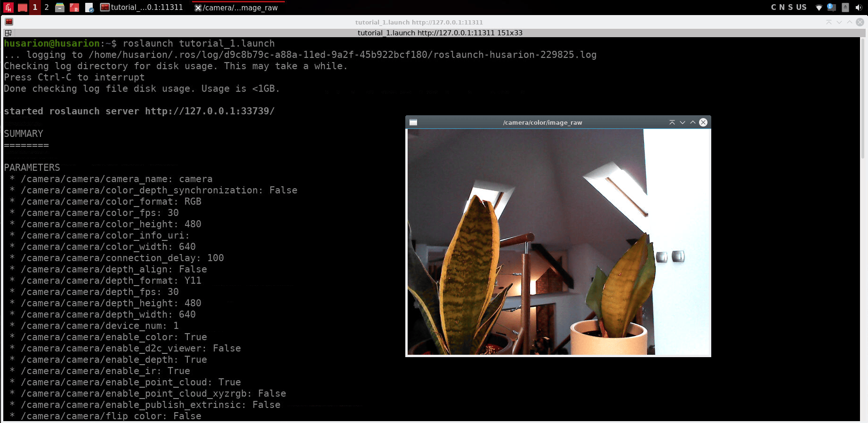Image resolution: width=868 pixels, height=423 pixels.
Task: Open the text editor launcher icon
Action: click(89, 8)
